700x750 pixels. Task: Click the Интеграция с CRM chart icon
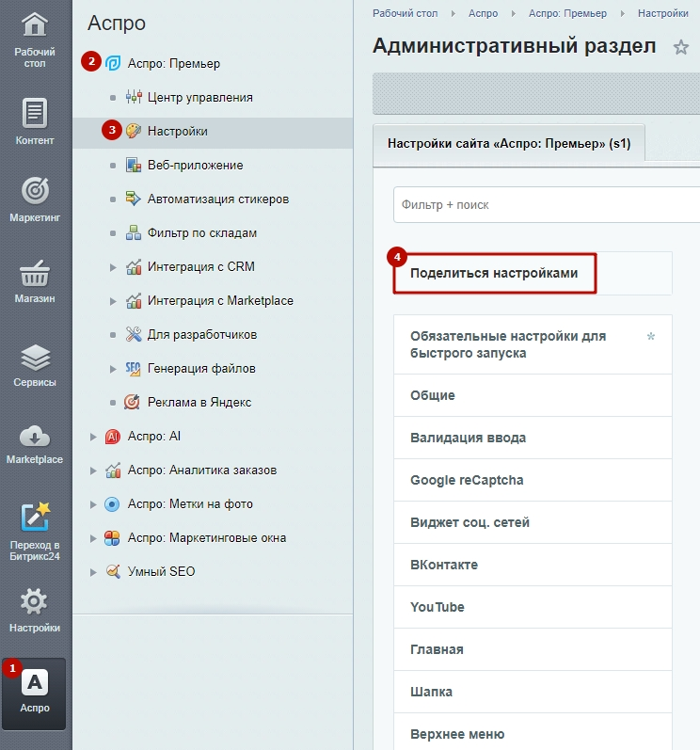tap(134, 266)
